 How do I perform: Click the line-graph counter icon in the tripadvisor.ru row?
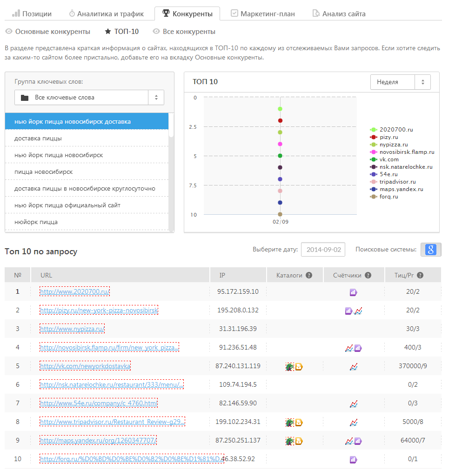click(x=354, y=422)
